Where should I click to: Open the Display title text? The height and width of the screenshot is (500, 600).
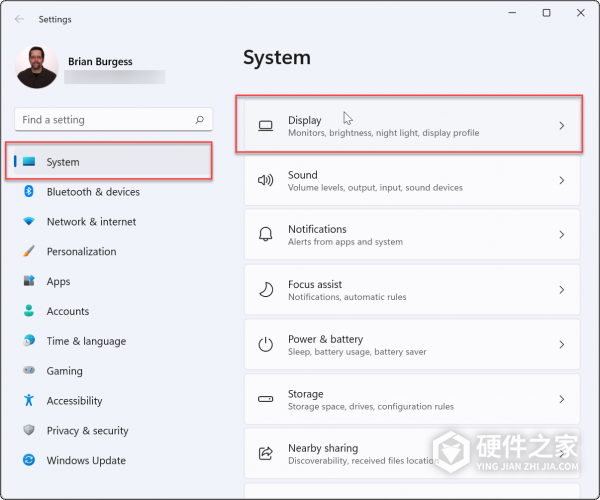click(x=305, y=120)
